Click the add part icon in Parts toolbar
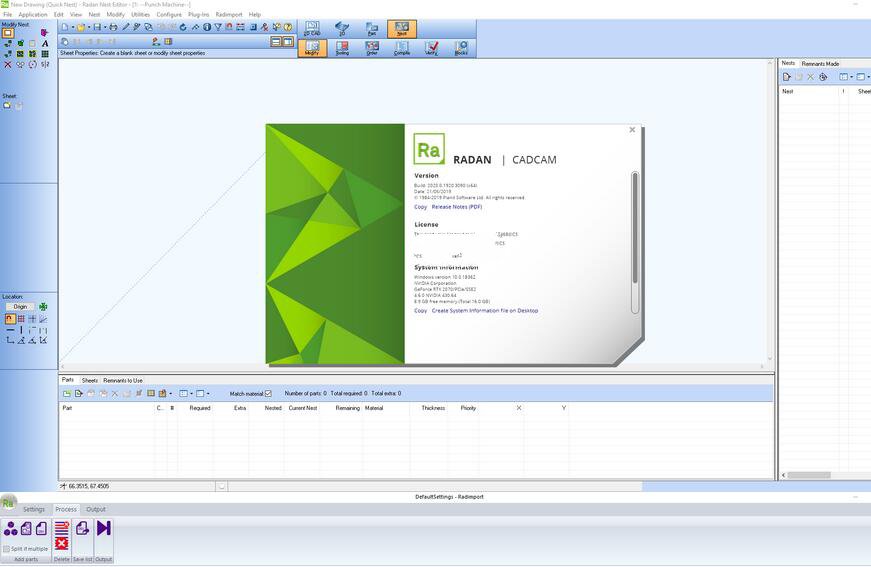 67,394
